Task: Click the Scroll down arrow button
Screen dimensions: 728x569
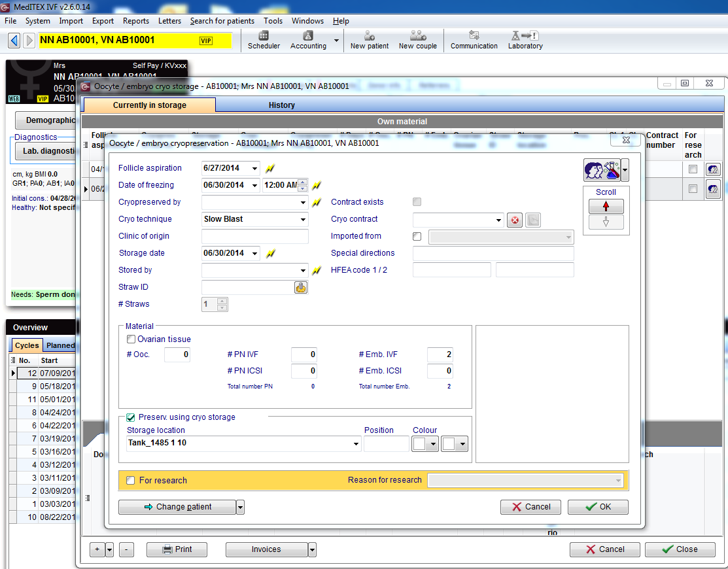Action: [606, 222]
